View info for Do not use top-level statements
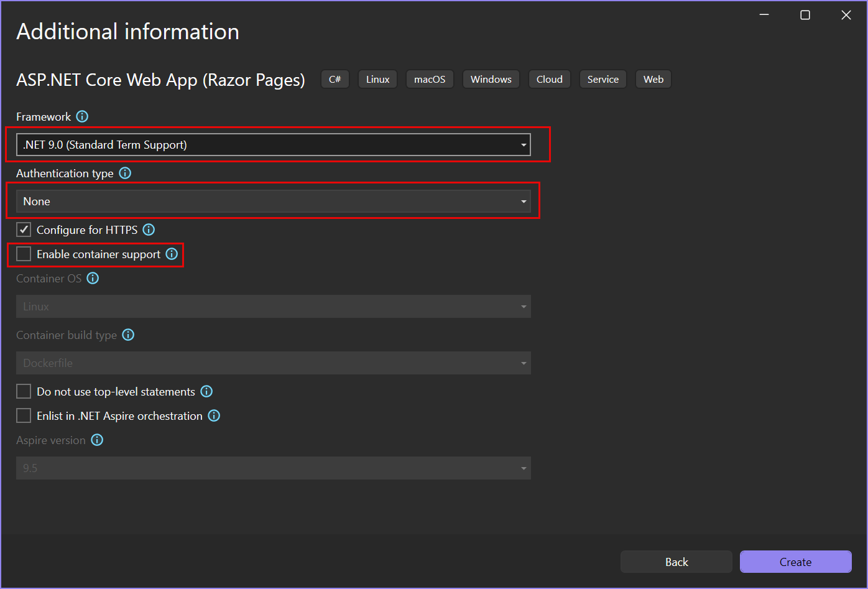 [x=206, y=391]
